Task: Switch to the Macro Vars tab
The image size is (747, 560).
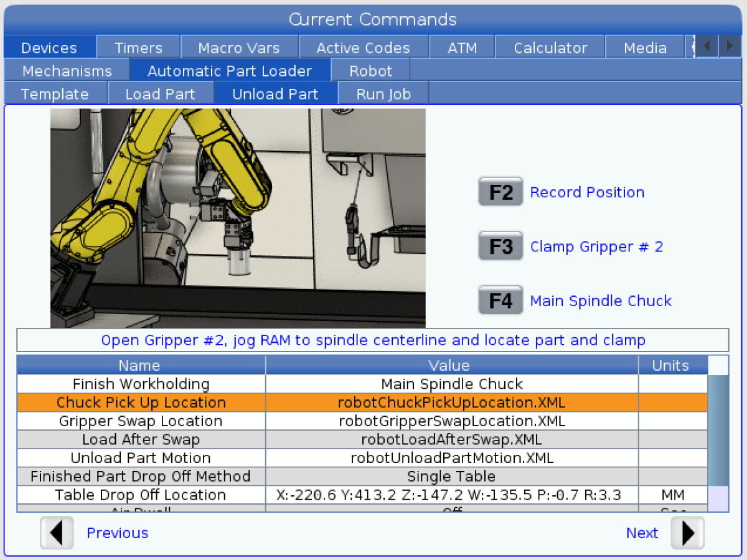Action: 239,48
